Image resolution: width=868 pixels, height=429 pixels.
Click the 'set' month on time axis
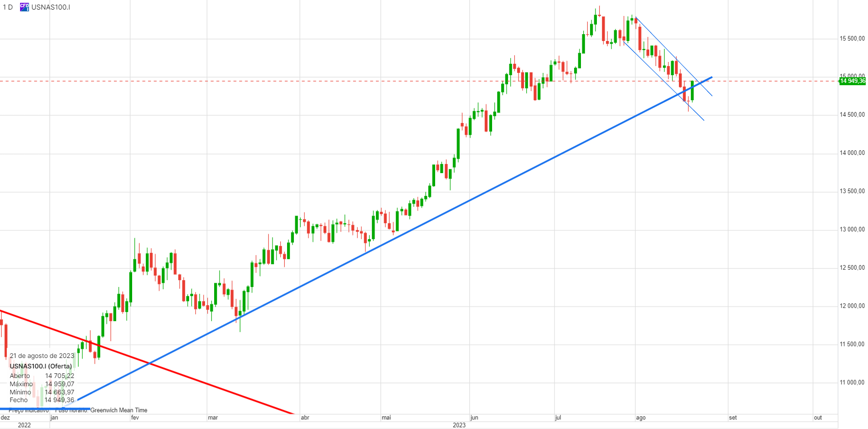tap(733, 418)
